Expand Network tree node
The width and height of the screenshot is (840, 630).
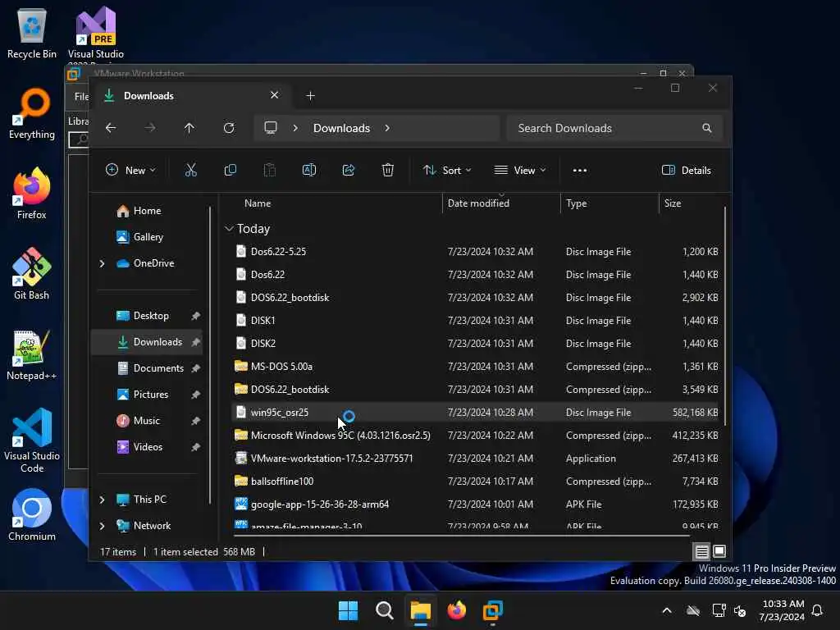[102, 526]
